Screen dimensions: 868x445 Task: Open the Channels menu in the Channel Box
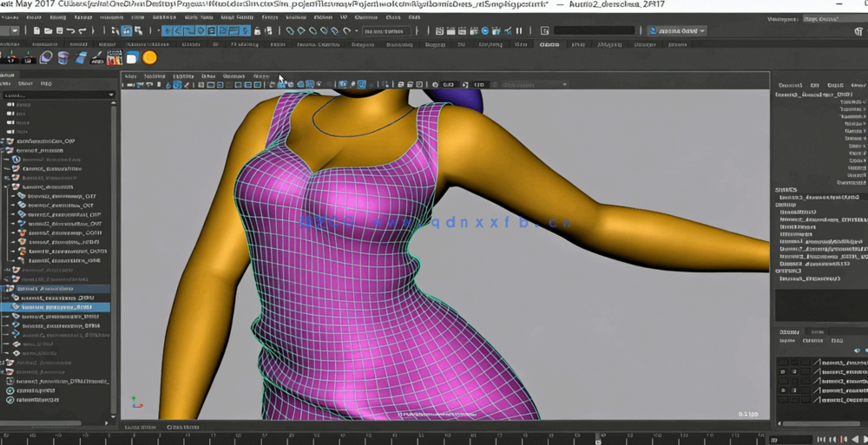click(789, 85)
